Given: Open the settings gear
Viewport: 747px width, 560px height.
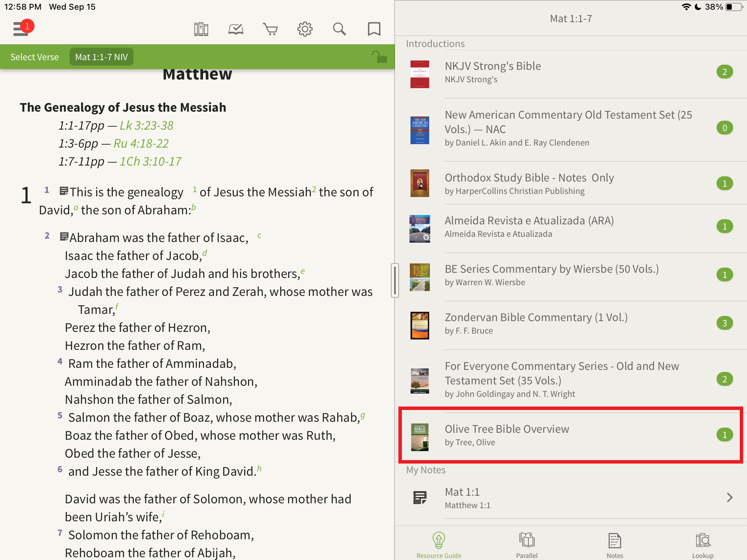Looking at the screenshot, I should 305,29.
